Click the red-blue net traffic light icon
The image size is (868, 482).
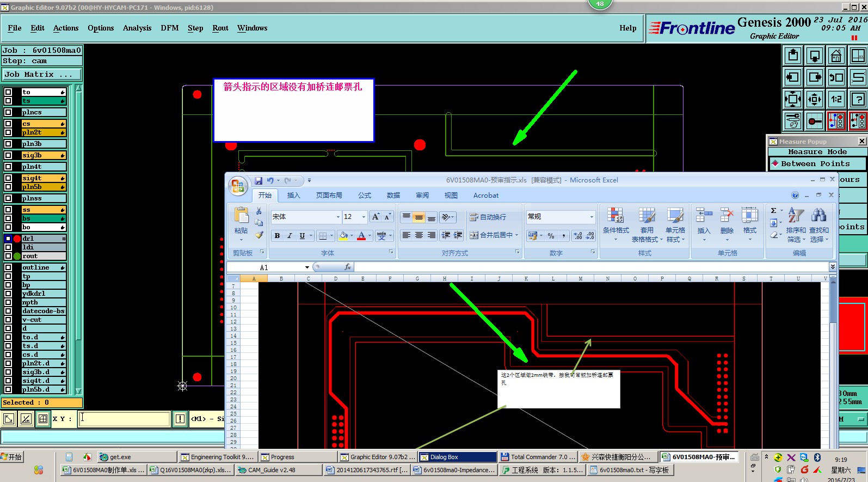point(836,121)
